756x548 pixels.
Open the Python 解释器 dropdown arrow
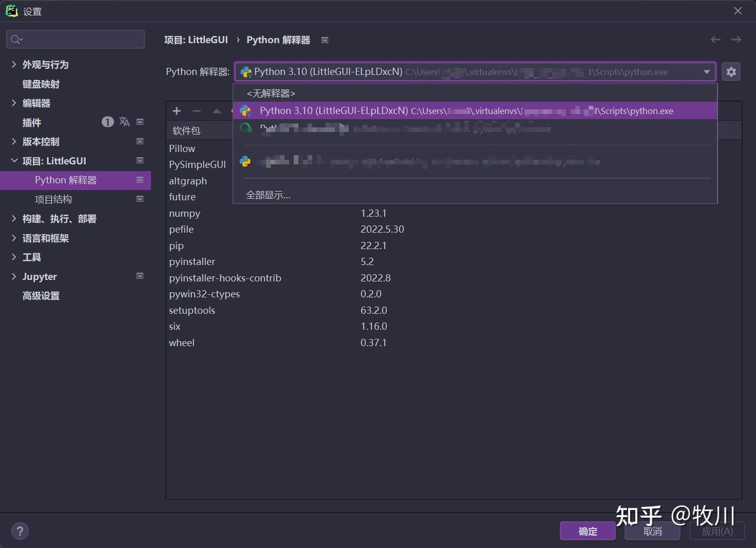[707, 71]
